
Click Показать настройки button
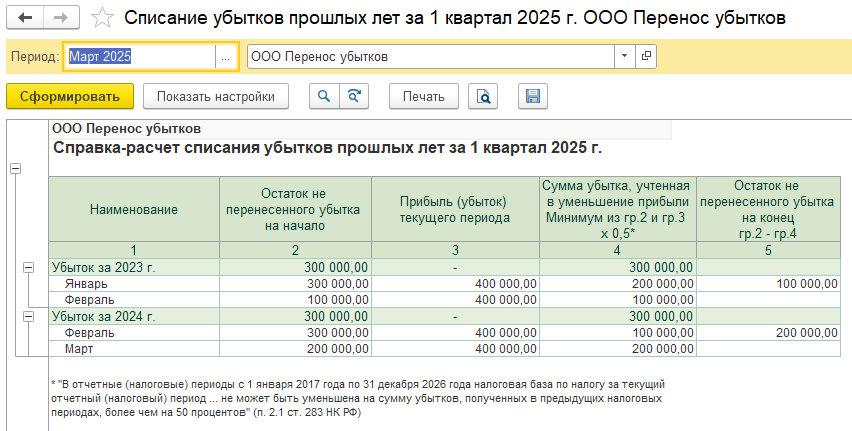pyautogui.click(x=215, y=96)
